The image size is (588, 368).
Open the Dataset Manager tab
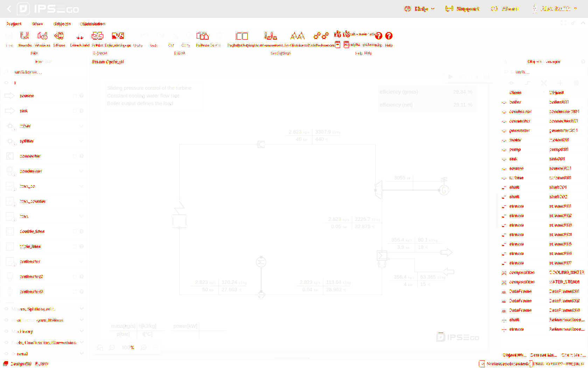coord(543,355)
